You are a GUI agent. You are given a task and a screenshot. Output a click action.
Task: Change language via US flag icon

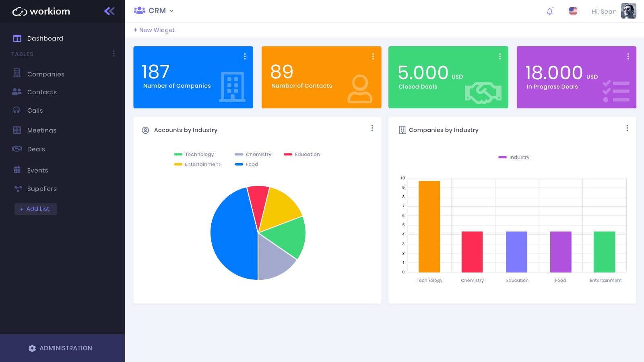tap(573, 11)
